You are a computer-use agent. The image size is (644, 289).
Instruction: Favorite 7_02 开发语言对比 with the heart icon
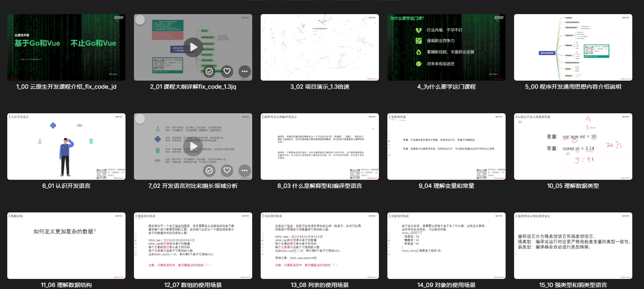227,170
